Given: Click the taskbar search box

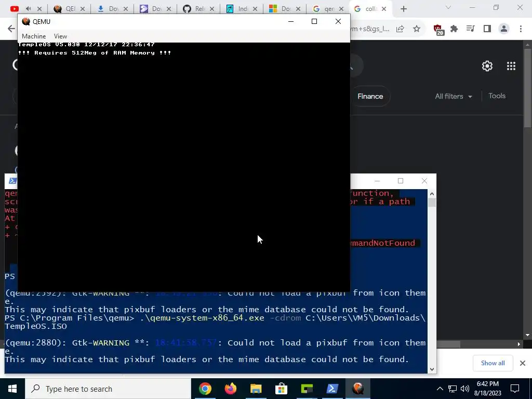Looking at the screenshot, I should (x=108, y=389).
